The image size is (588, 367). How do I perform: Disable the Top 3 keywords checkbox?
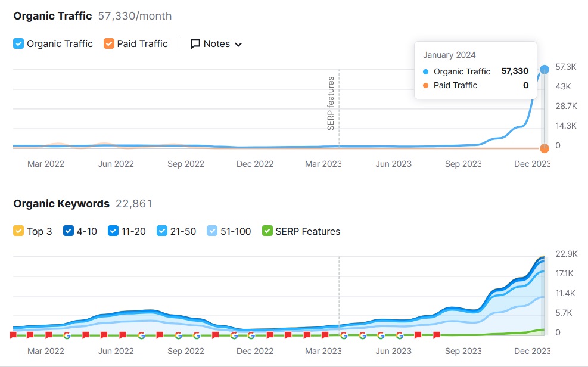pyautogui.click(x=18, y=231)
